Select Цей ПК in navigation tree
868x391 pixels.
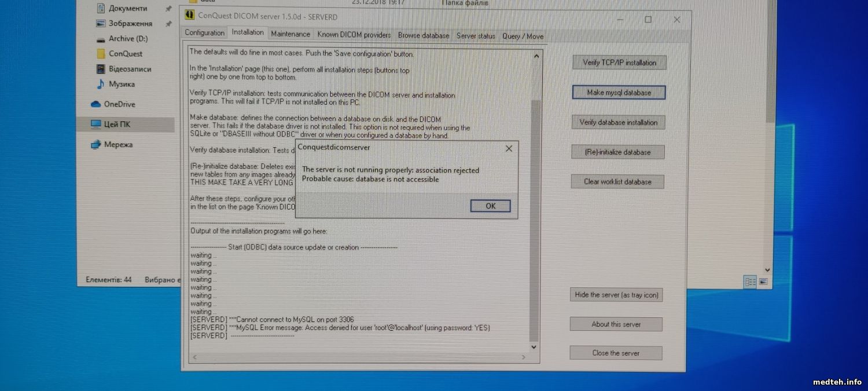pyautogui.click(x=117, y=125)
